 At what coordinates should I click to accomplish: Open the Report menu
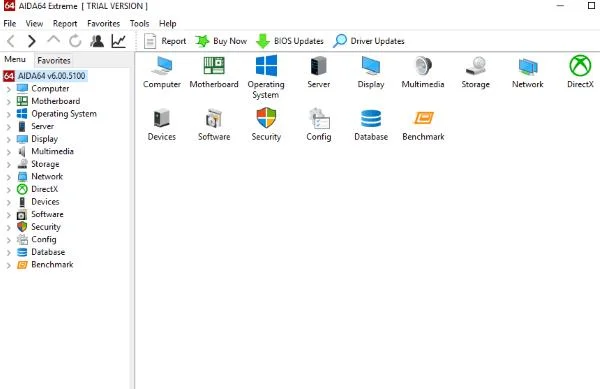coord(65,24)
